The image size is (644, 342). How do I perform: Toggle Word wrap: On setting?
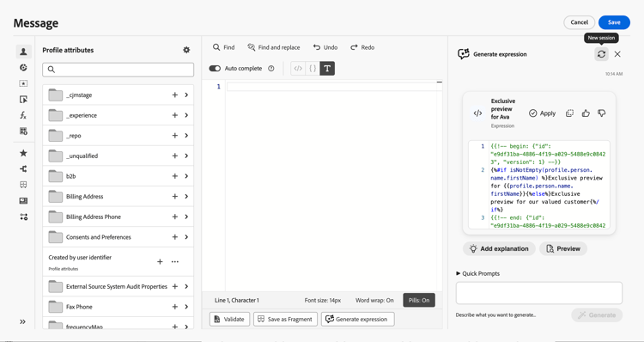[374, 300]
